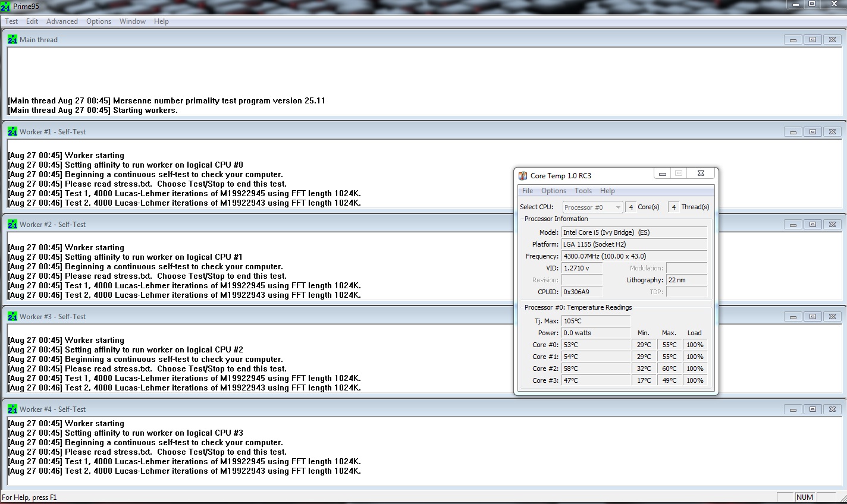Click 'Starting workers.' line in Main thread
847x504 pixels.
point(93,111)
